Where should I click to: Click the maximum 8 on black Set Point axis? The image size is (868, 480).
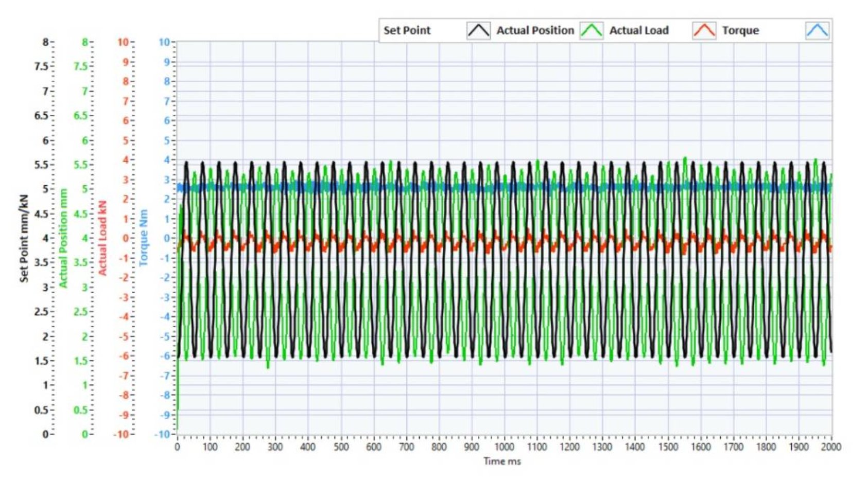coord(45,42)
